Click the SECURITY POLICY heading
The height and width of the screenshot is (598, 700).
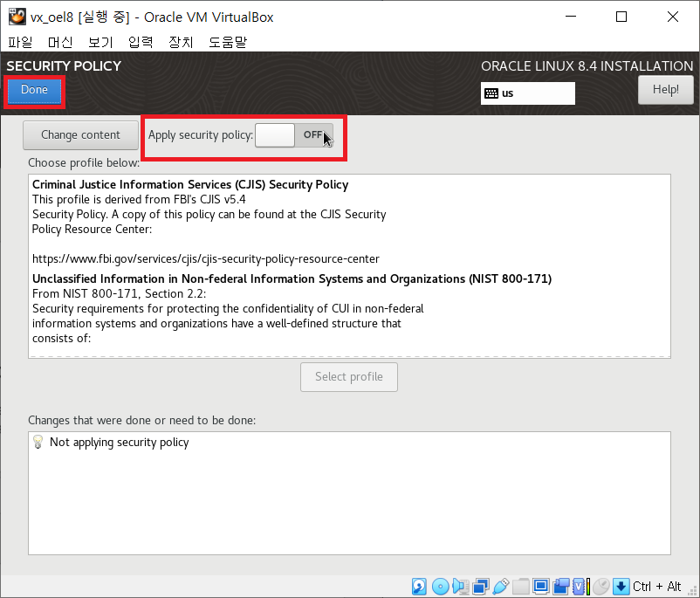[64, 66]
